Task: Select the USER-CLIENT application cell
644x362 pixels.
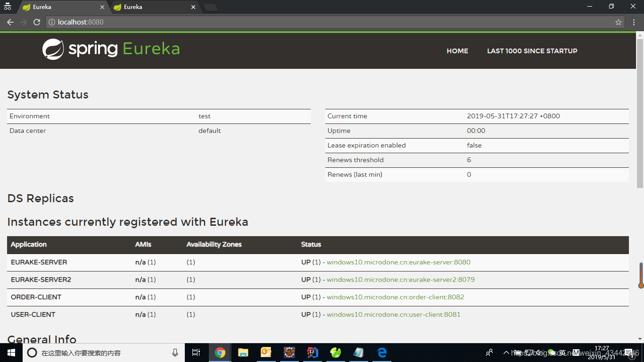Action: [x=33, y=314]
